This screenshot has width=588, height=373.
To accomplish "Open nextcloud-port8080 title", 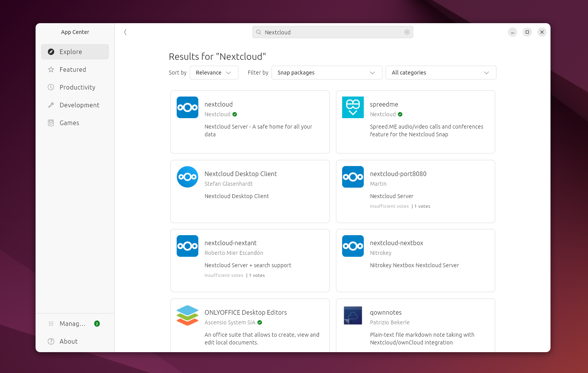I will (x=398, y=174).
